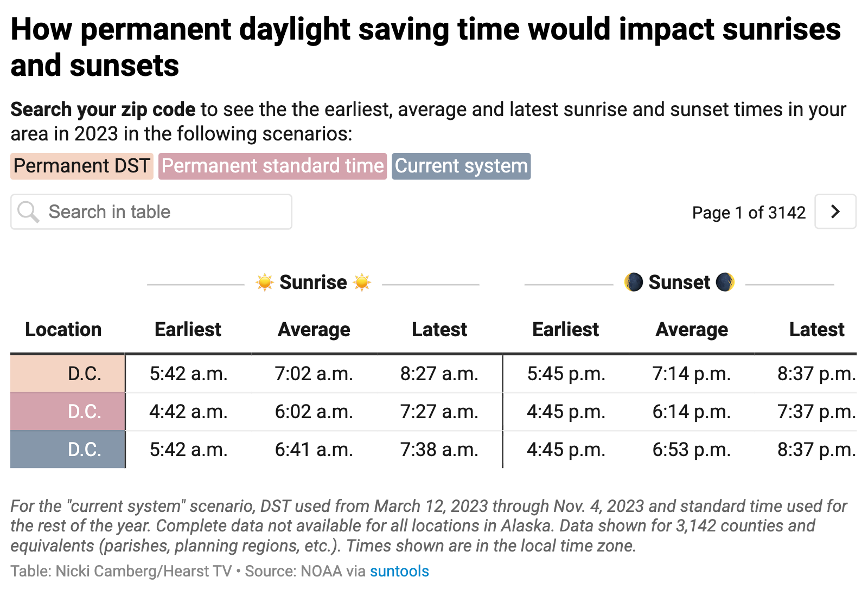Viewport: 868px width, 590px height.
Task: Select the blue-gray Current system D.C. cell
Action: click(68, 450)
